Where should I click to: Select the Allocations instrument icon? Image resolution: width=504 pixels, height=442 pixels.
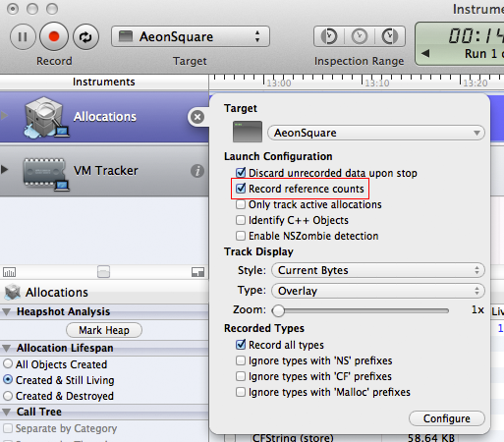click(x=46, y=117)
